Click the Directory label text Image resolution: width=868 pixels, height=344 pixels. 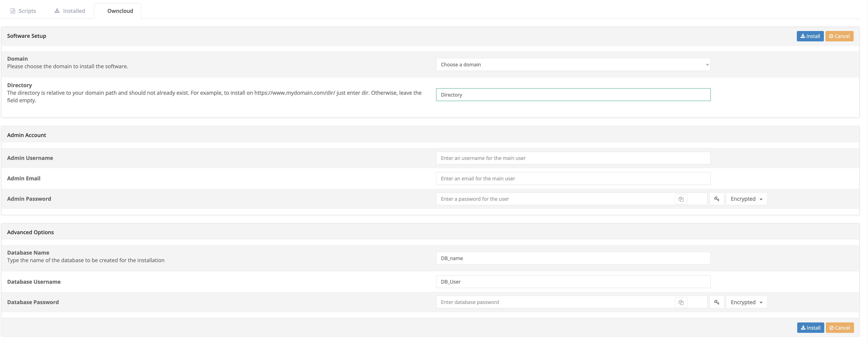click(x=19, y=85)
